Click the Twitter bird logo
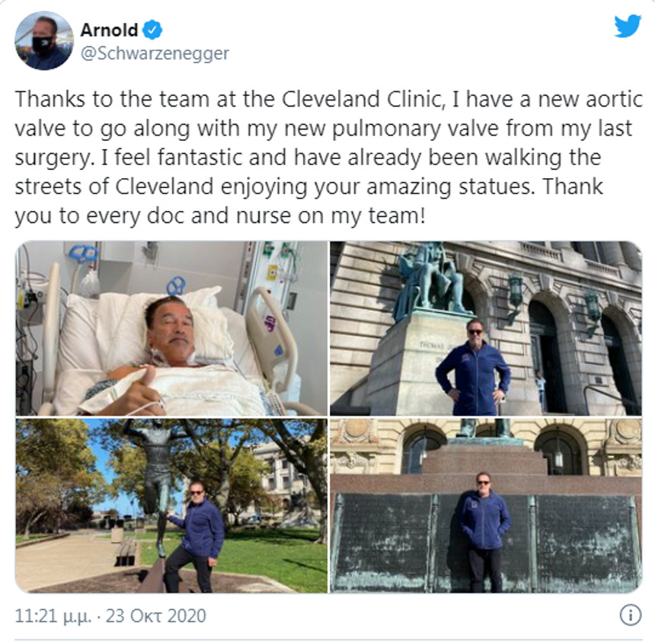Viewport: 655px width, 644px height. [x=628, y=26]
